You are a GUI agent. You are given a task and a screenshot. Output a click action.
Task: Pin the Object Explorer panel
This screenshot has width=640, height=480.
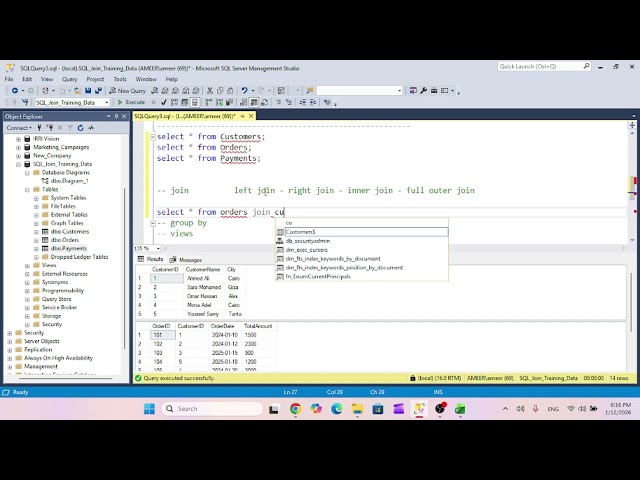click(x=116, y=116)
